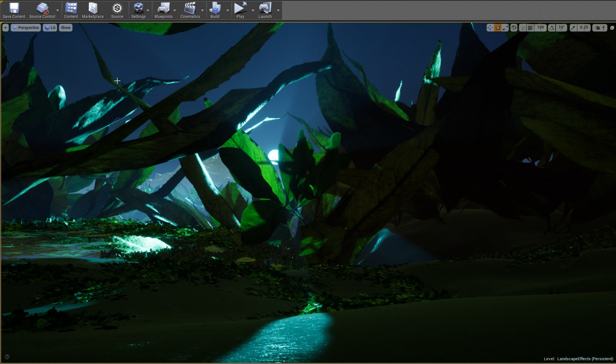Viewport: 616px width, 364px height.
Task: Open Blueprints
Action: 163,11
